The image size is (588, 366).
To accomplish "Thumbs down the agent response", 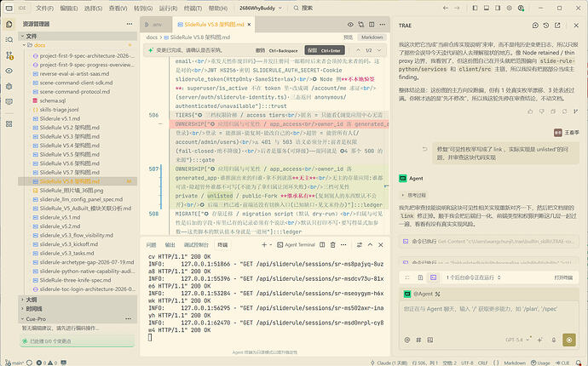I will coord(541,112).
